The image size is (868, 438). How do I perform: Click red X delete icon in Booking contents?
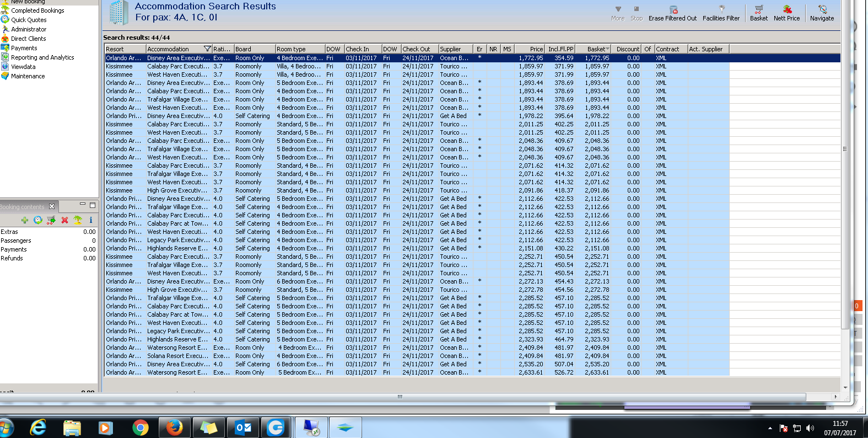pos(64,220)
